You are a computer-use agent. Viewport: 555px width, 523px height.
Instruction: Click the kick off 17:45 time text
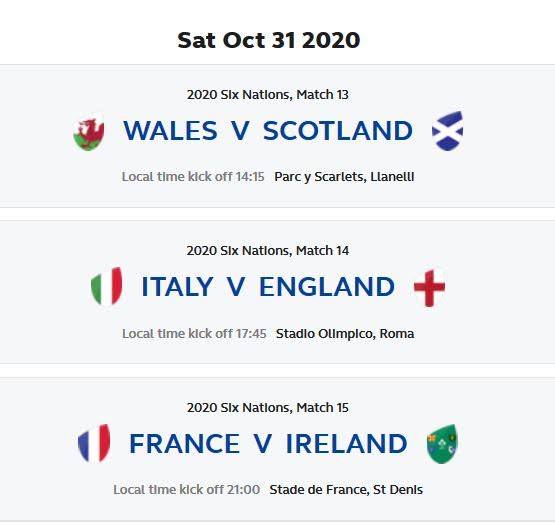(x=194, y=334)
